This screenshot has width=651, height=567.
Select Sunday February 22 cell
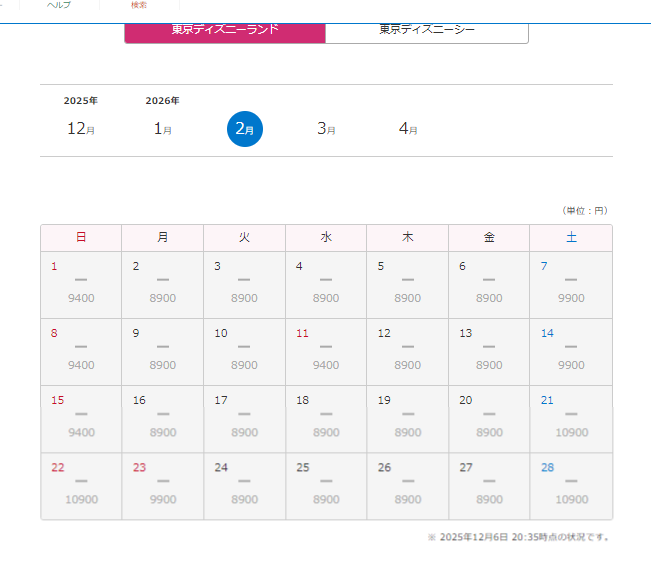(81, 486)
